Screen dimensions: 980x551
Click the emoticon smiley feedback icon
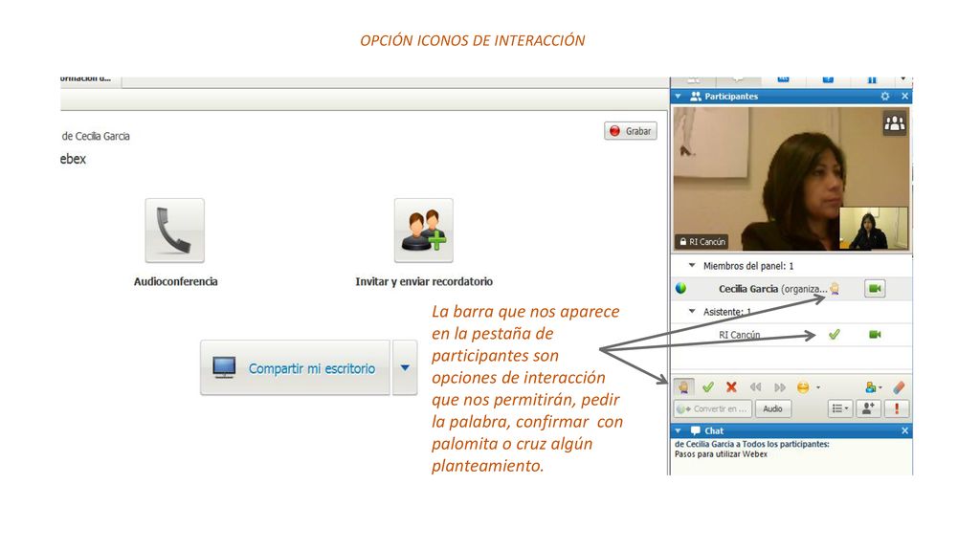point(803,387)
